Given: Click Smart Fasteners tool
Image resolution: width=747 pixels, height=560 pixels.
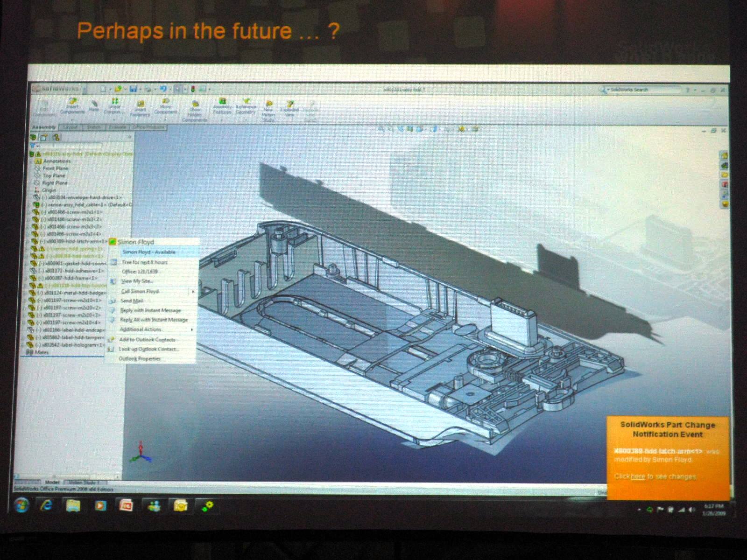Looking at the screenshot, I should pyautogui.click(x=140, y=108).
